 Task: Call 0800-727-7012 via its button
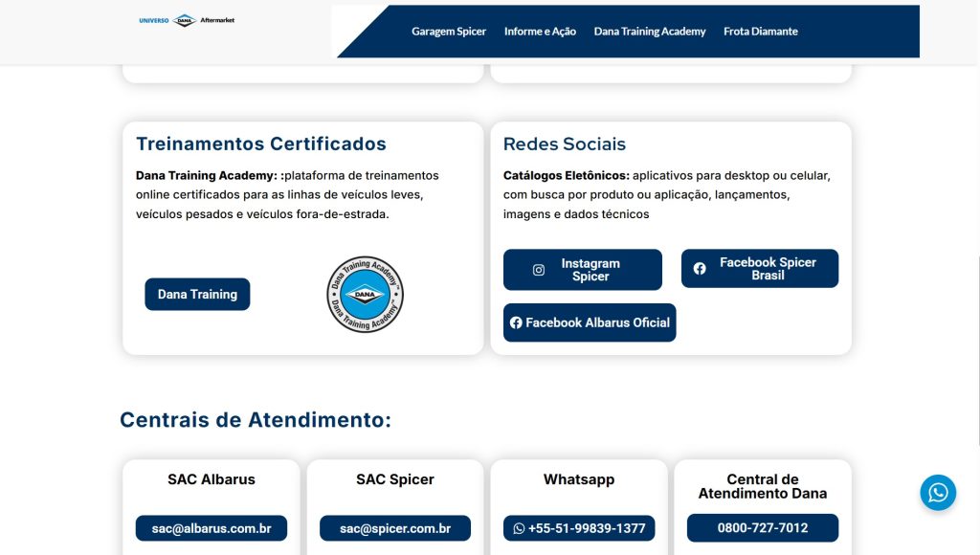tap(762, 528)
